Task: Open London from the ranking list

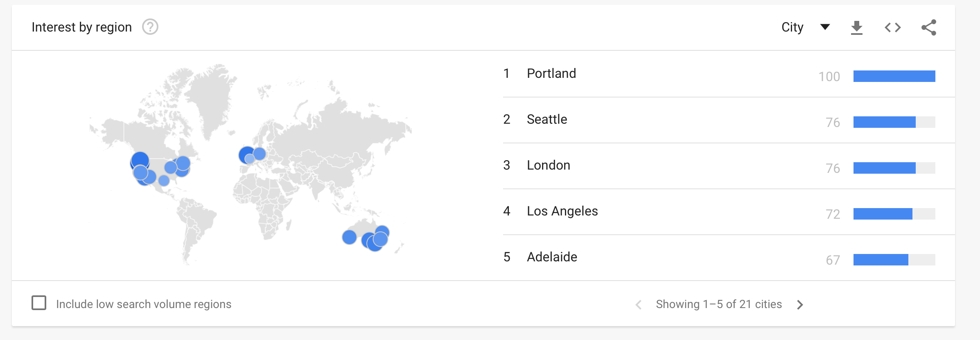Action: coord(549,165)
